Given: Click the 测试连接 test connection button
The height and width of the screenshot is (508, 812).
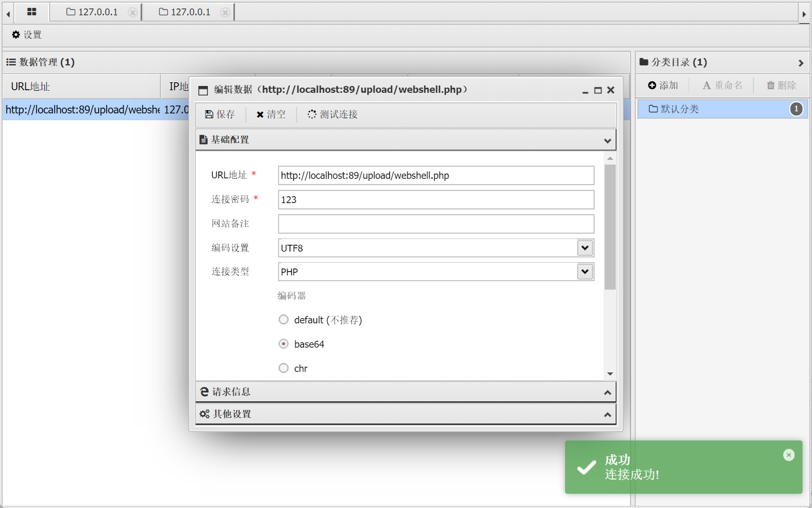Looking at the screenshot, I should pyautogui.click(x=332, y=114).
